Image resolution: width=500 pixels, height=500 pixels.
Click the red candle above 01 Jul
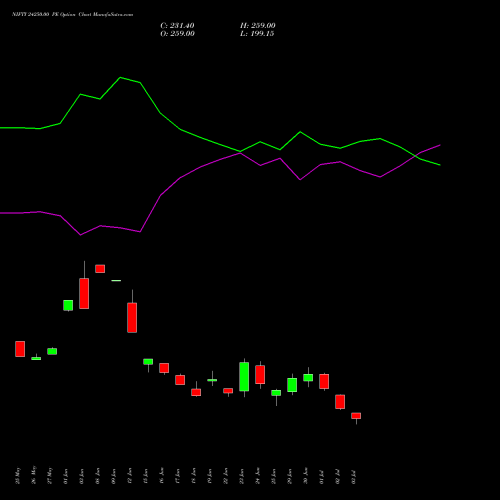click(324, 381)
